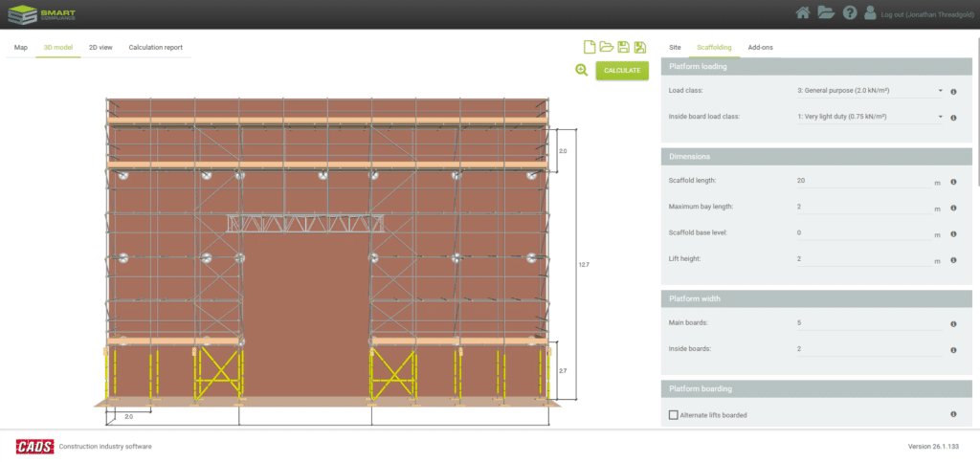Click the CADS logo in footer
Screen dimensions: 980x462
coord(34,446)
